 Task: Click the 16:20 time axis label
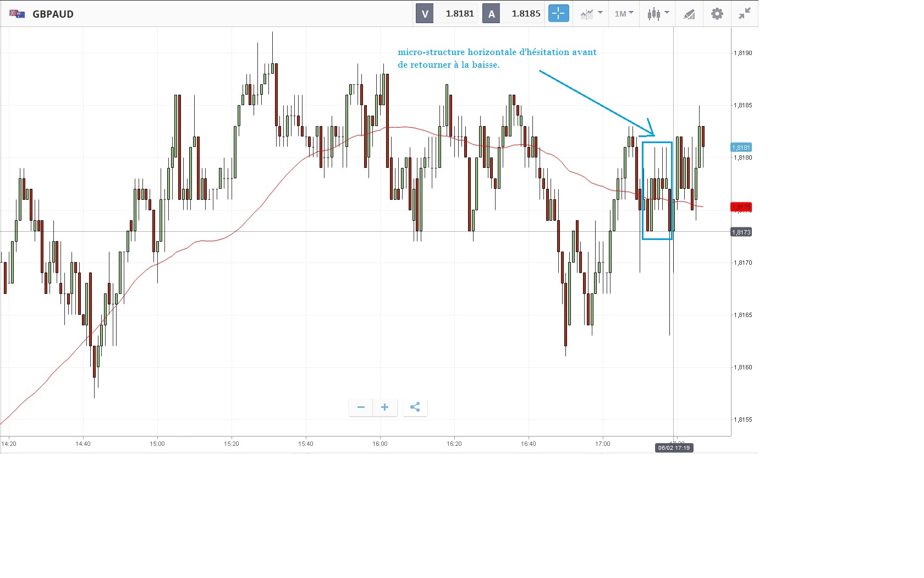pyautogui.click(x=454, y=444)
